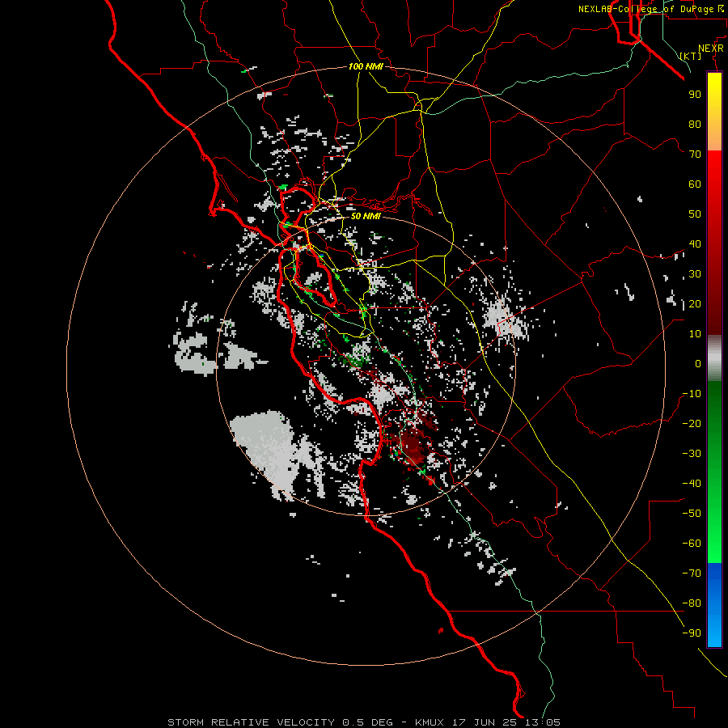This screenshot has height=728, width=728.
Task: Click the gray zero-velocity segment of the color bar
Action: (714, 359)
